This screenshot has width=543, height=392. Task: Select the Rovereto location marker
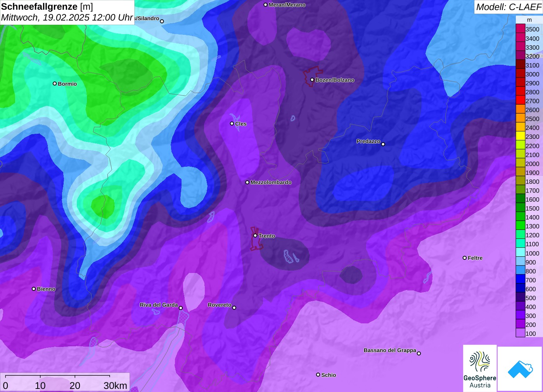click(234, 307)
